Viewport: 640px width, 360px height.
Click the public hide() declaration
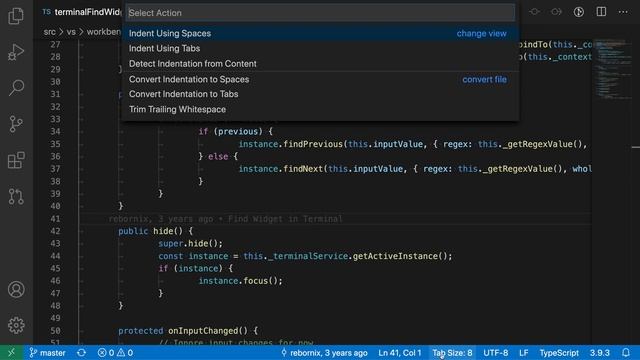(155, 231)
